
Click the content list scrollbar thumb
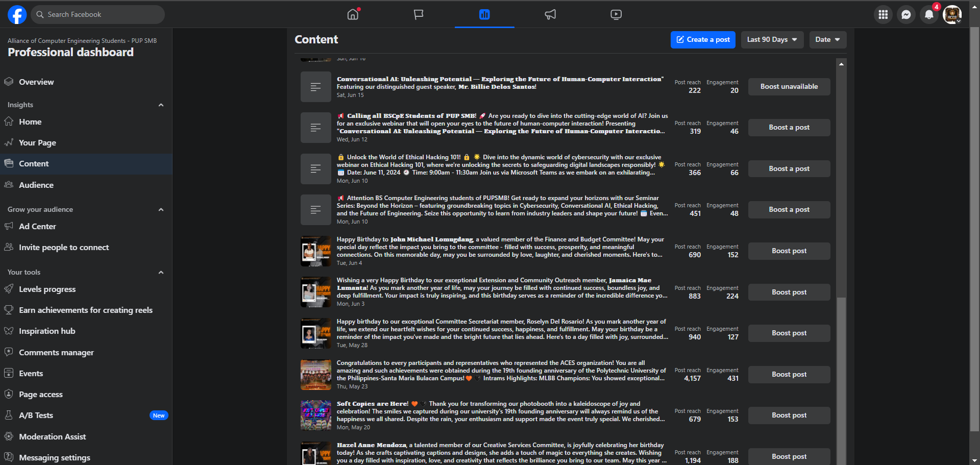click(841, 380)
